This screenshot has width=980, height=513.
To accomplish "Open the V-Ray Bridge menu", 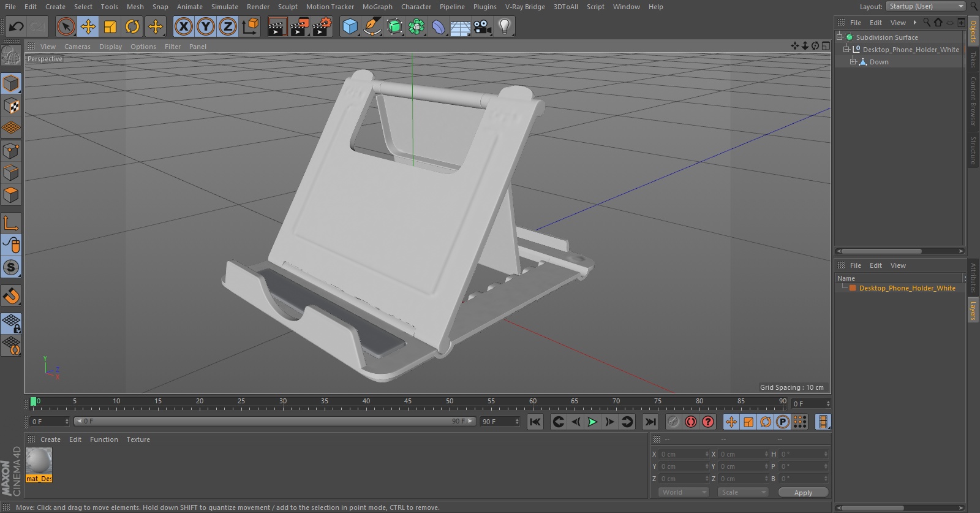I will tap(525, 7).
